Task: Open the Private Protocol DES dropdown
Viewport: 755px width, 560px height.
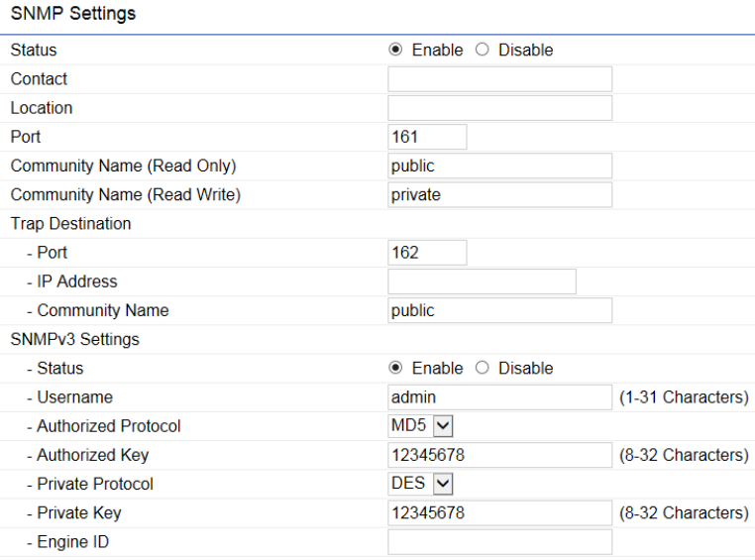Action: pos(421,484)
